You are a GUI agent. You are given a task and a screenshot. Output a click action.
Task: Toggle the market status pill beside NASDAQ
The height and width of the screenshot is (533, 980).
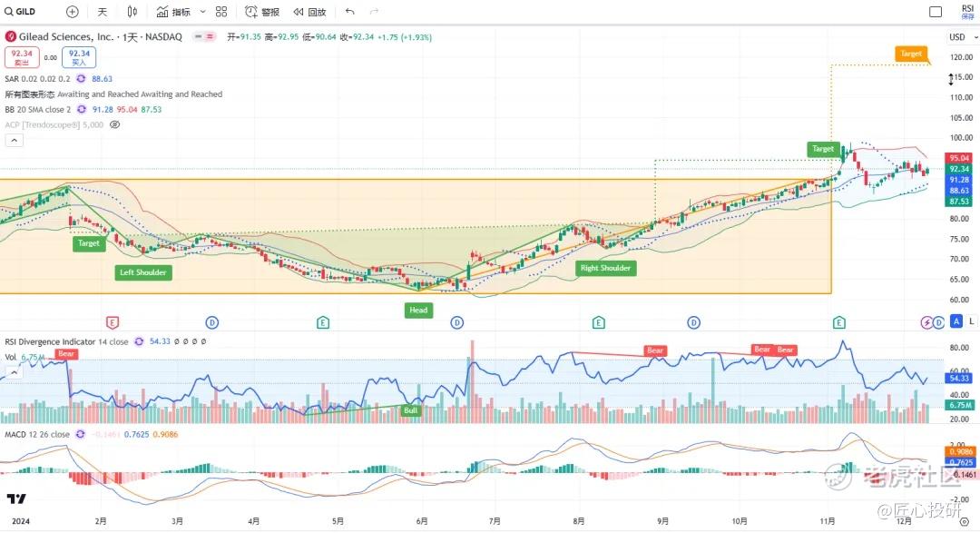204,37
